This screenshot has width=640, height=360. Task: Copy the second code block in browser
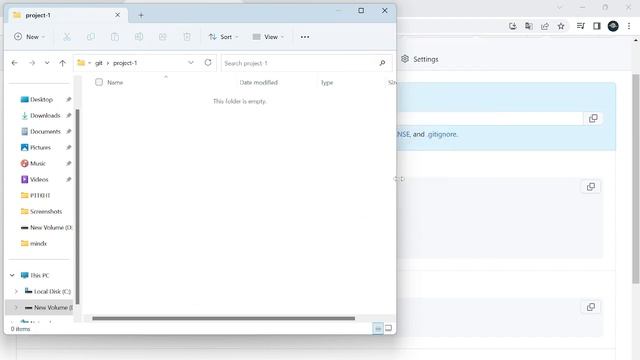(x=591, y=187)
